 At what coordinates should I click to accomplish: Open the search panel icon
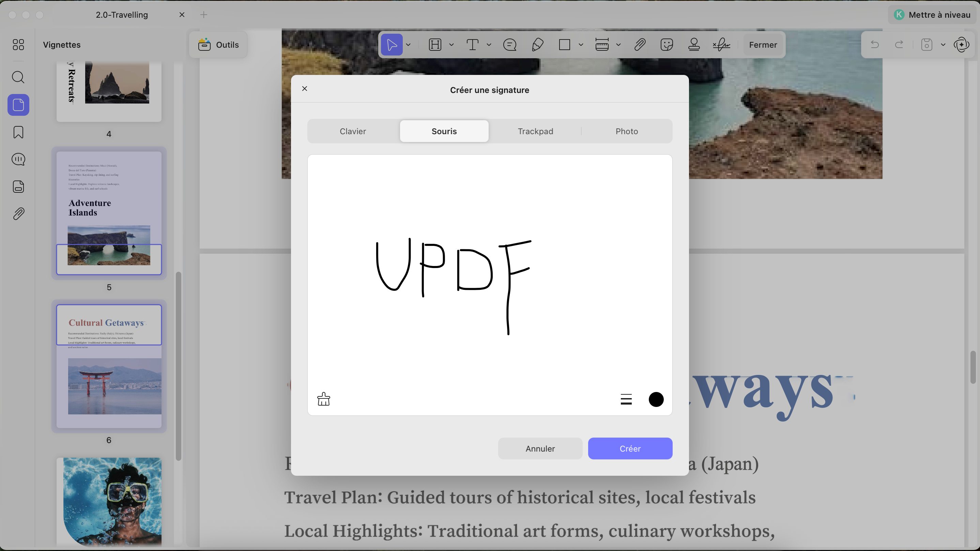[18, 77]
